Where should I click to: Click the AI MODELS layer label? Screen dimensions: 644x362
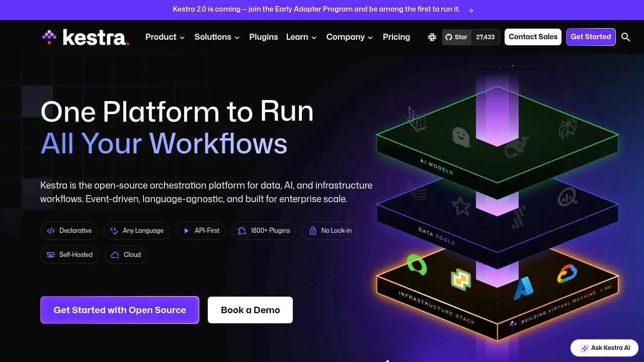coord(436,166)
